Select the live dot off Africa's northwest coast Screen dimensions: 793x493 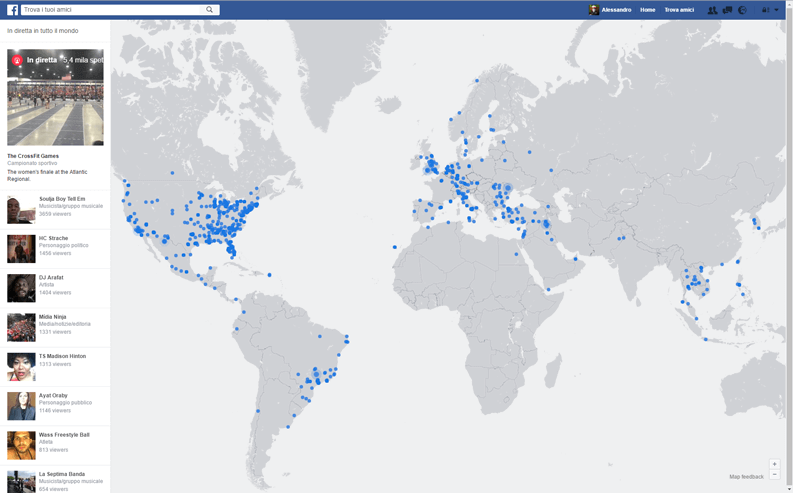point(395,247)
